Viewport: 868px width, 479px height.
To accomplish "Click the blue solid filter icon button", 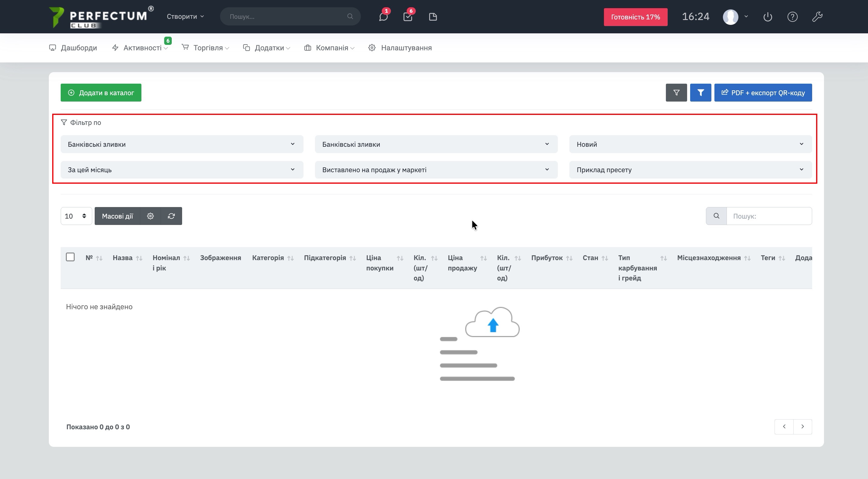I will 700,92.
